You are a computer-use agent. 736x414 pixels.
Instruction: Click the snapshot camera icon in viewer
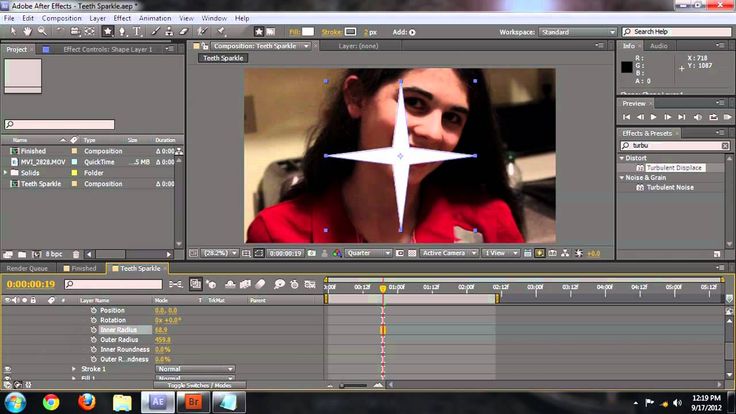[312, 253]
